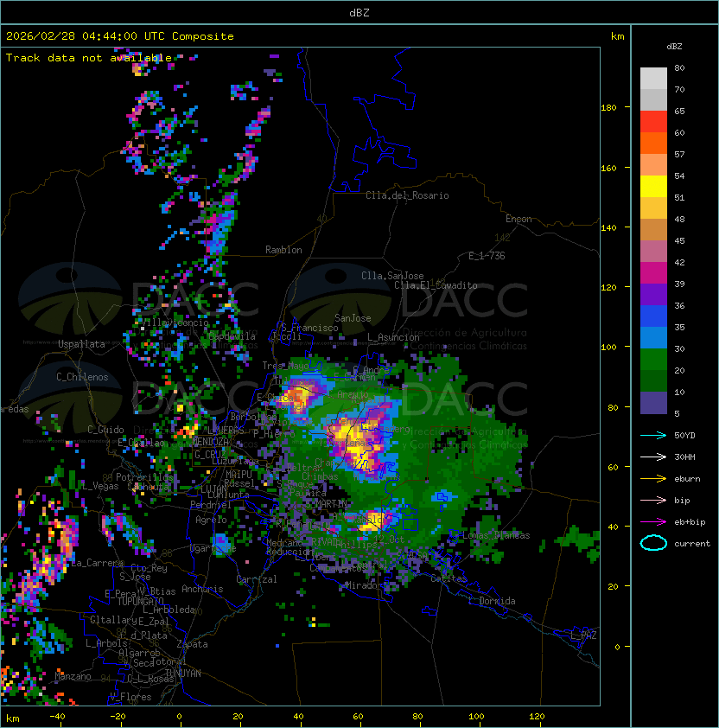Click the 'C_Chilenos' place label
Image resolution: width=719 pixels, height=728 pixels.
(82, 377)
